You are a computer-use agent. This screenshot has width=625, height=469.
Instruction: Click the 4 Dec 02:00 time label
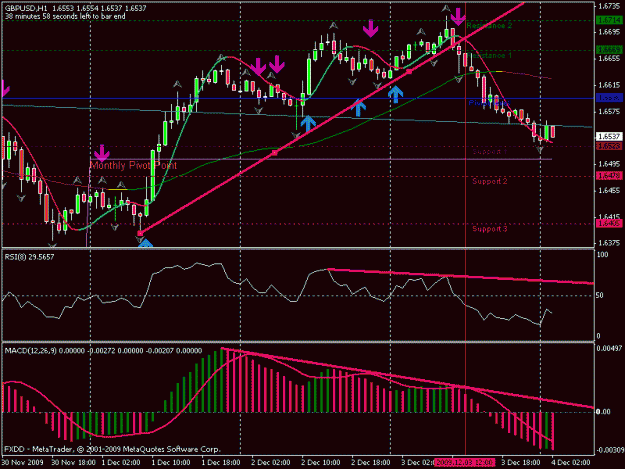(570, 463)
